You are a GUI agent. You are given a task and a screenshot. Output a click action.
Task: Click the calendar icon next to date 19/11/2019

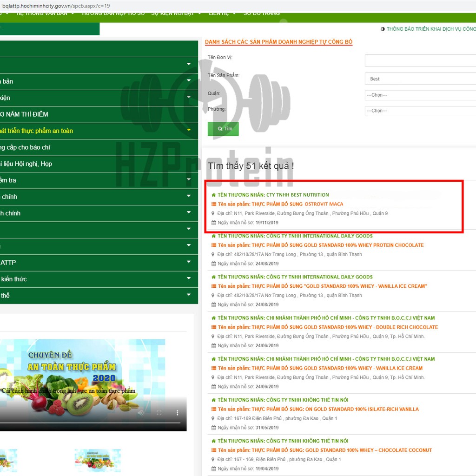214,223
